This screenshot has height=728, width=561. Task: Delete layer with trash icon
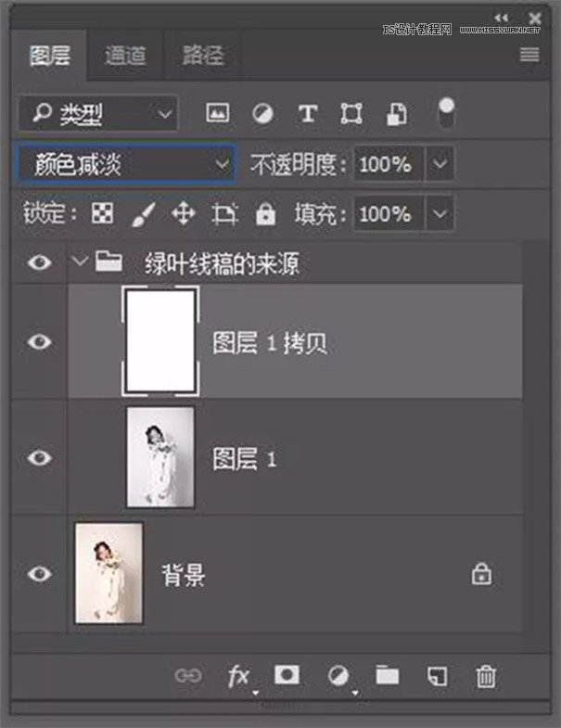pyautogui.click(x=486, y=676)
